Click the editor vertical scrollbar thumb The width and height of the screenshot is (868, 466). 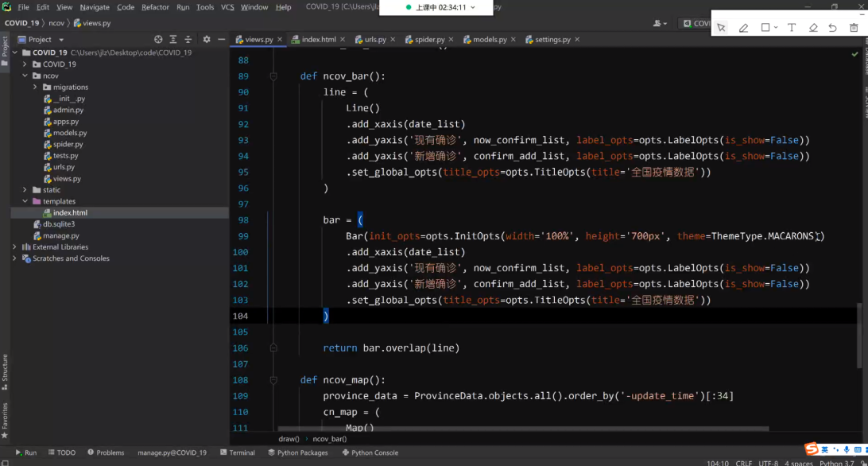click(860, 335)
